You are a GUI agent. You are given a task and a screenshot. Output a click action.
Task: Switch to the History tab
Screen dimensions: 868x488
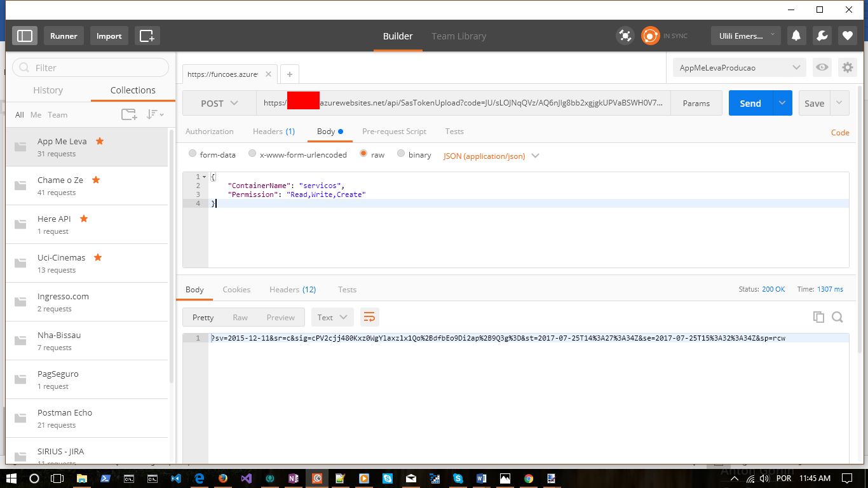tap(48, 90)
